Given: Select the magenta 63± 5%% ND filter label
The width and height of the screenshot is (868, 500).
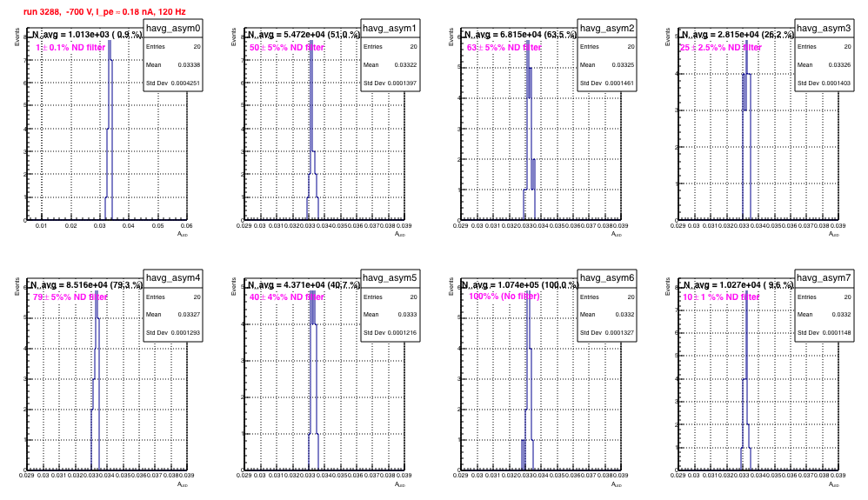Looking at the screenshot, I should 504,48.
